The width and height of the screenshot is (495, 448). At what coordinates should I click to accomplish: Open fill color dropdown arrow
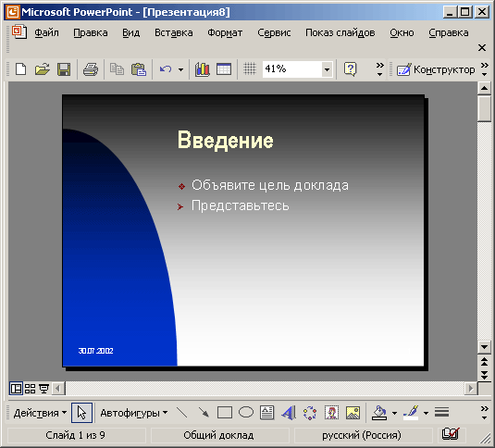[x=394, y=413]
